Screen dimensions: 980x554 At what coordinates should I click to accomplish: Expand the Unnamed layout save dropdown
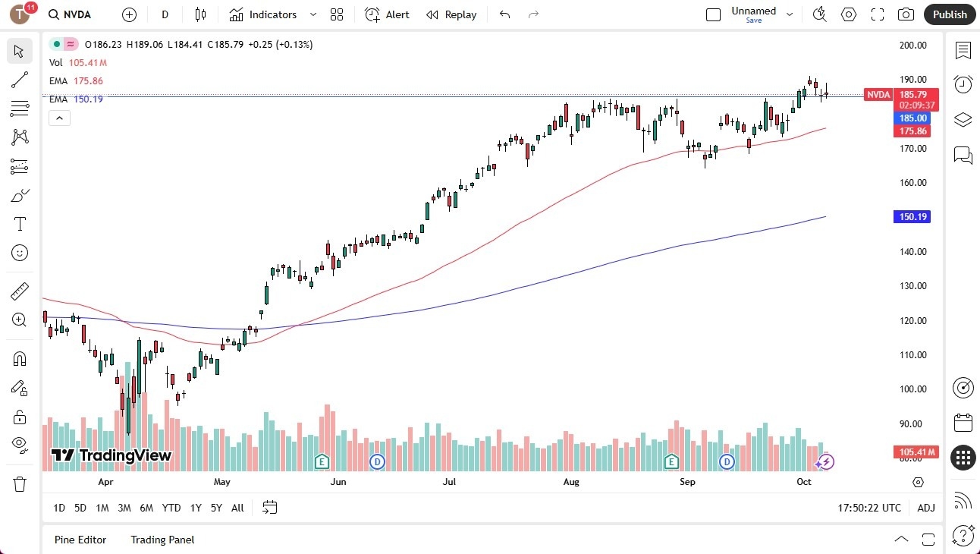point(790,14)
